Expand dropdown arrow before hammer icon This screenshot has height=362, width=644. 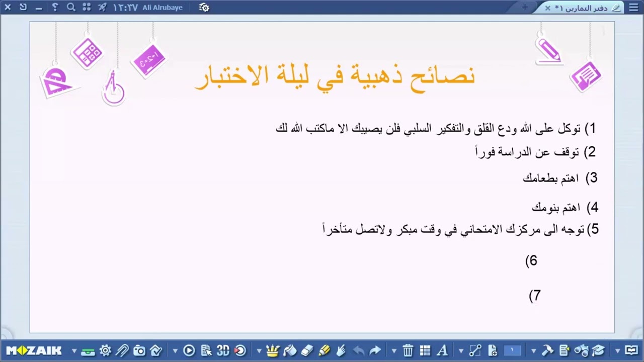coord(533,351)
